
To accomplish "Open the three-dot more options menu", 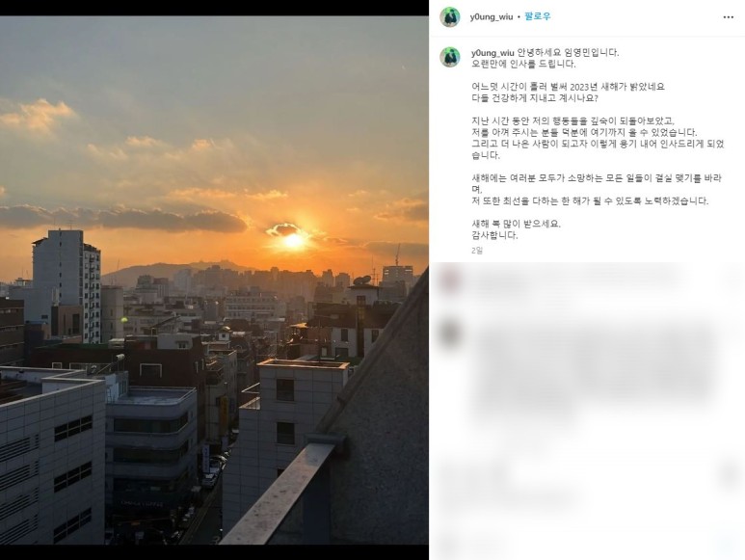I will (x=729, y=17).
